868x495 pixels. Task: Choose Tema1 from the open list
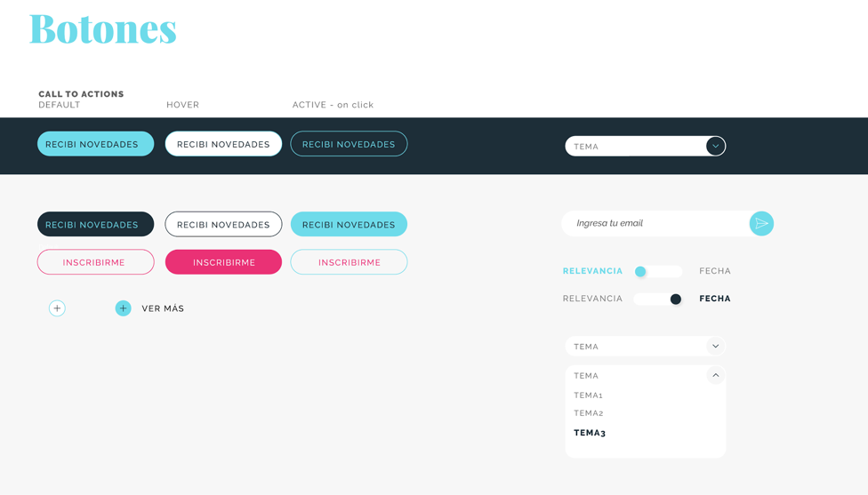pos(589,395)
